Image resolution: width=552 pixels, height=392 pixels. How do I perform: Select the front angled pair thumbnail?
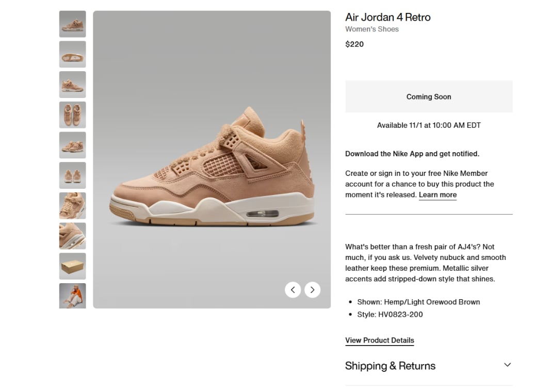click(72, 145)
